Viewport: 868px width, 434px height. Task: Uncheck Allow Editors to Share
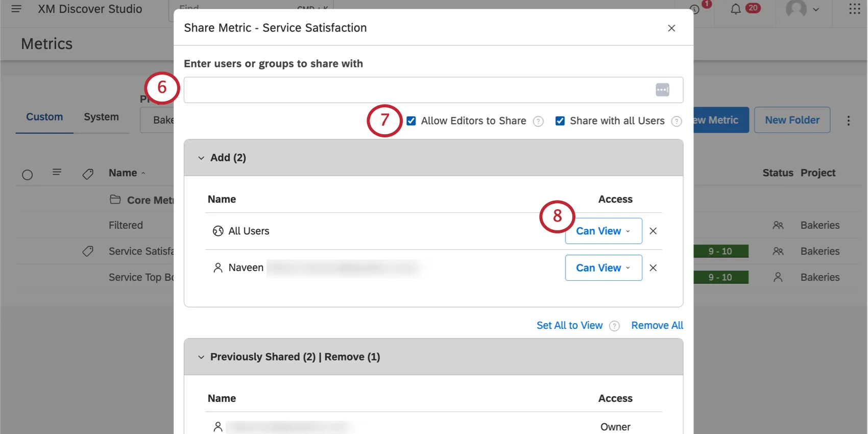[x=411, y=121]
